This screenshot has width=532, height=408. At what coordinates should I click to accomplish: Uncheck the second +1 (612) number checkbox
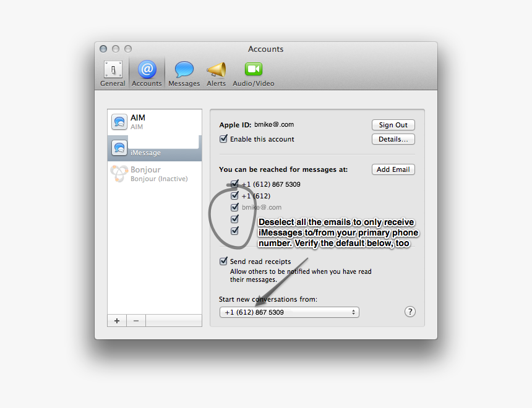pos(234,196)
